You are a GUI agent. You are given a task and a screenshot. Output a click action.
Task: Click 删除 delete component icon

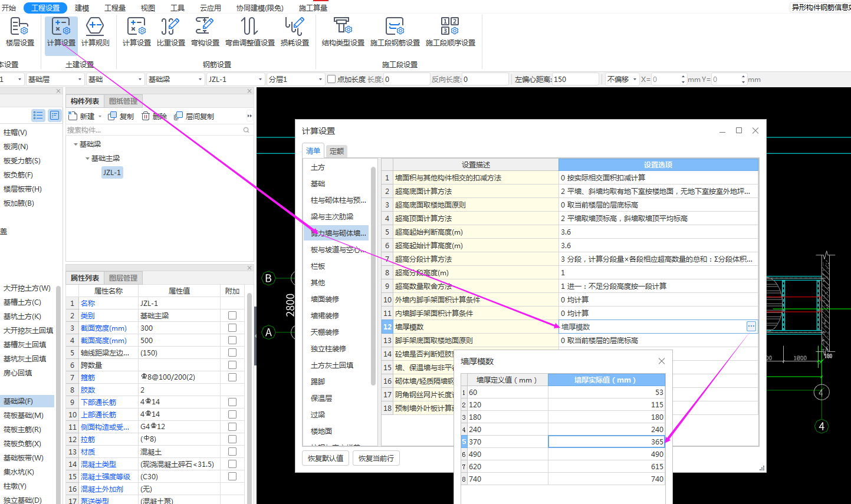(146, 116)
